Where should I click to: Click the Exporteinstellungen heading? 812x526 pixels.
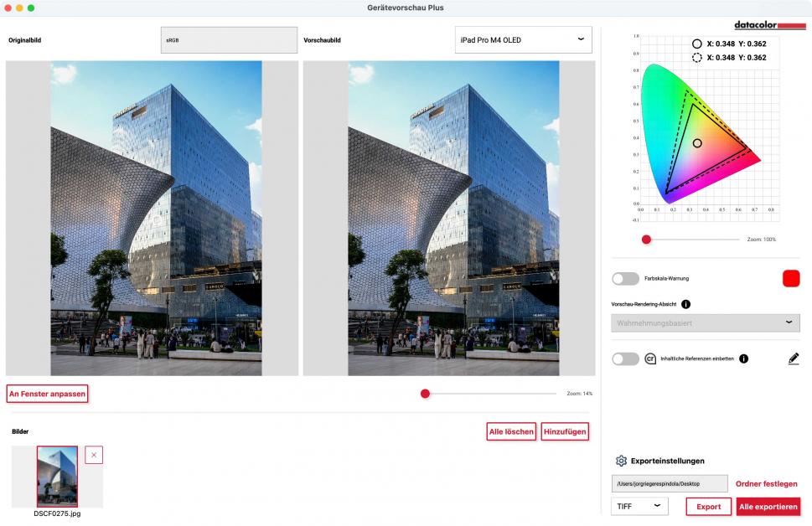click(x=668, y=461)
